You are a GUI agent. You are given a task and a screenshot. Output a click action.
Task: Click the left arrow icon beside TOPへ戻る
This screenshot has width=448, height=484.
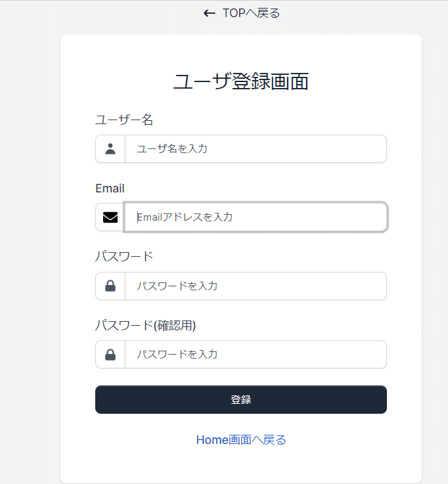pyautogui.click(x=209, y=13)
